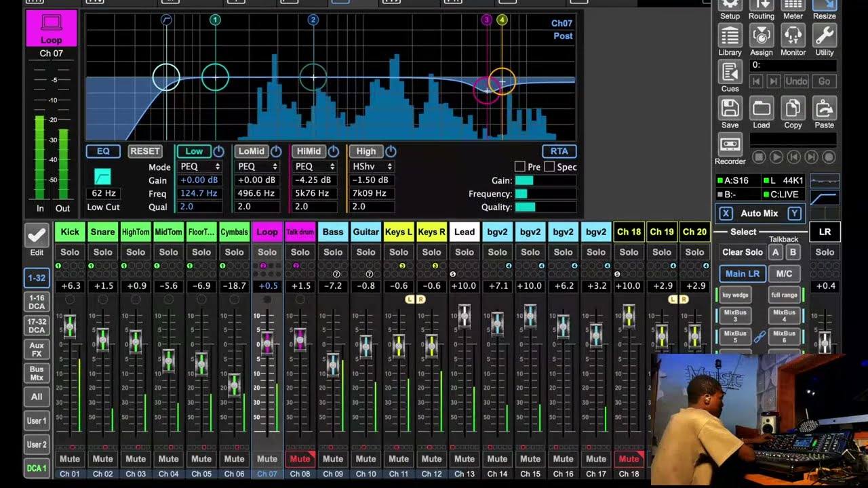
Task: Click the Talkback A button
Action: pos(776,252)
